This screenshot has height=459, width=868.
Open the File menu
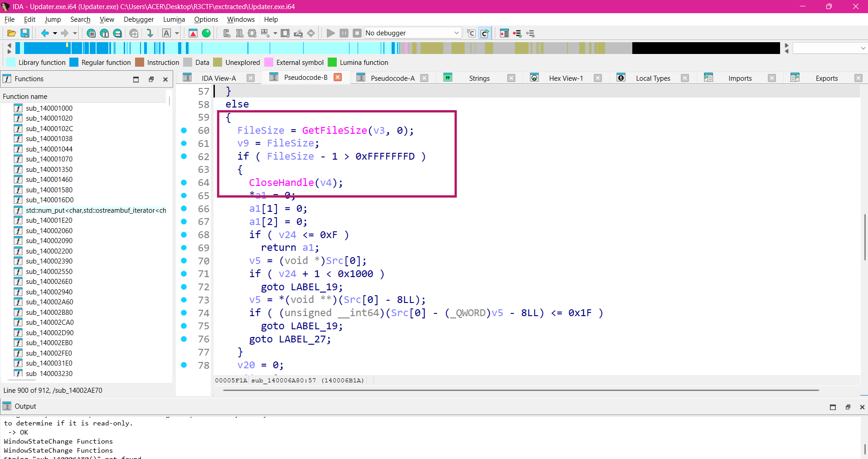pos(10,20)
